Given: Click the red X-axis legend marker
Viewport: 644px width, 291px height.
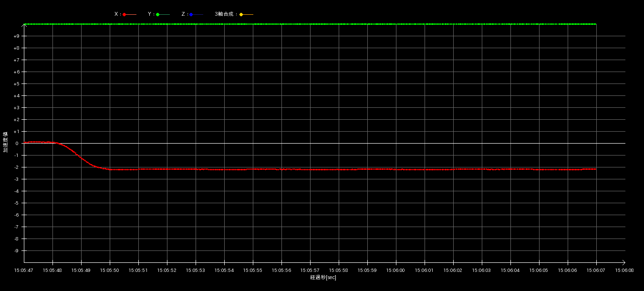Looking at the screenshot, I should click(x=125, y=15).
